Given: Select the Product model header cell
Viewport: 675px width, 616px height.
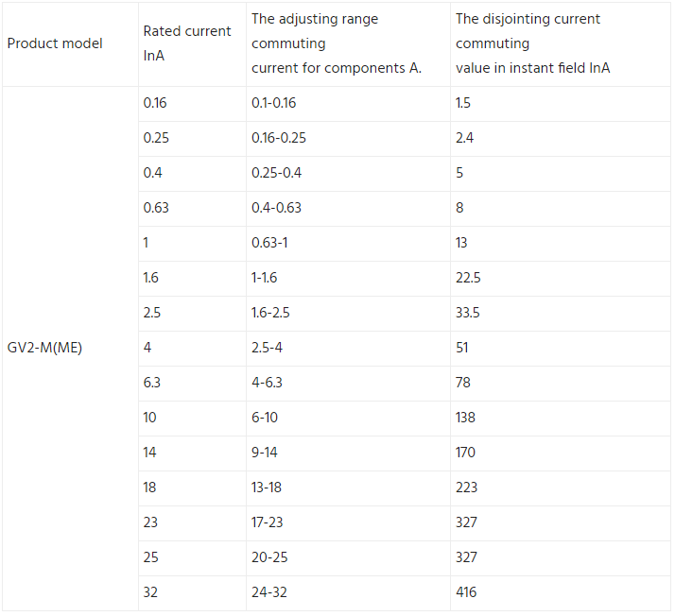Looking at the screenshot, I should click(70, 43).
